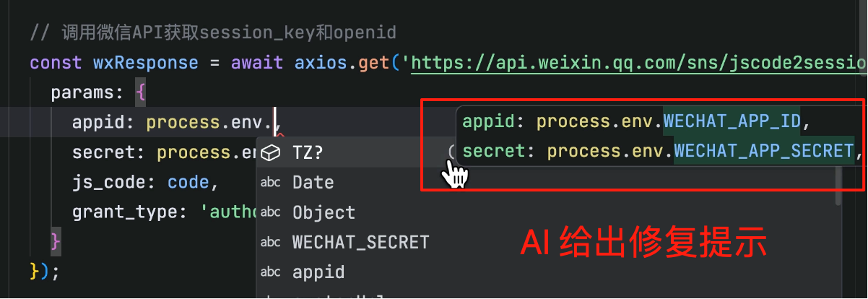Select the cube icon beside TZ? suggestion
This screenshot has width=868, height=299.
[x=270, y=153]
